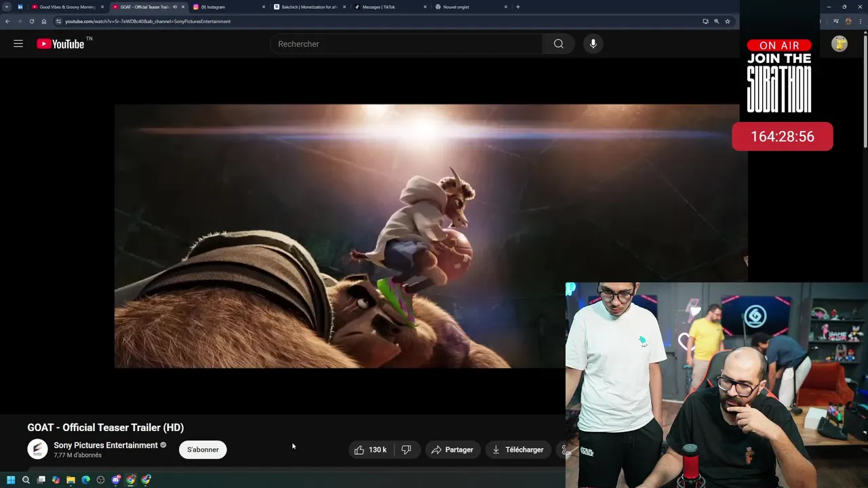Viewport: 868px width, 488px height.
Task: Open a new Chrome tab
Action: (x=518, y=7)
